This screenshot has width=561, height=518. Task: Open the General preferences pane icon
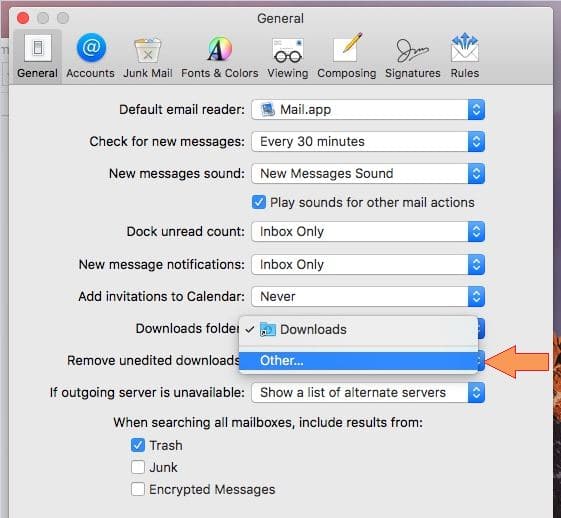point(38,48)
